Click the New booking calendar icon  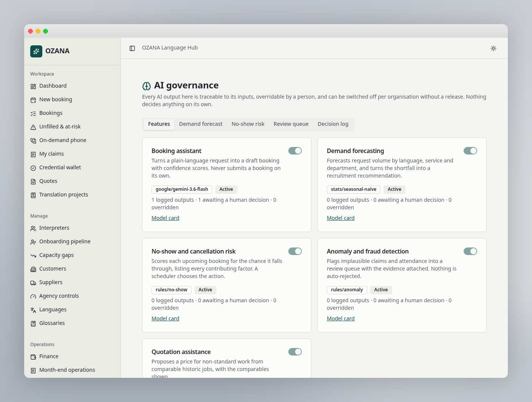[33, 100]
